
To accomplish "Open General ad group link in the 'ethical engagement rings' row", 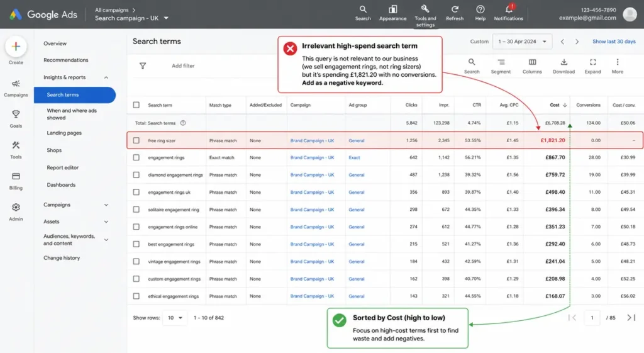I will 357,296.
